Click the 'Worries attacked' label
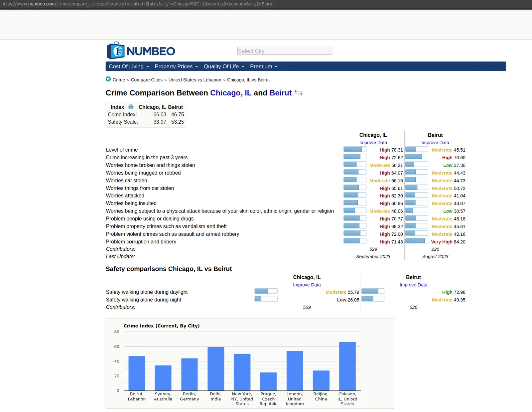 click(x=125, y=196)
